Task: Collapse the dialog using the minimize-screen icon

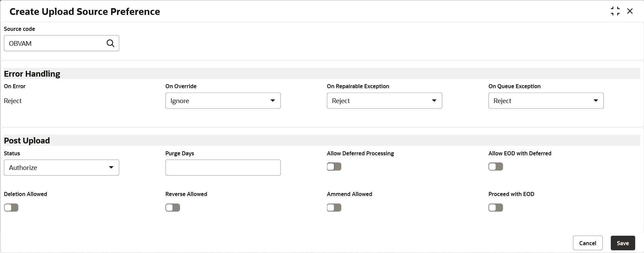Action: (615, 11)
